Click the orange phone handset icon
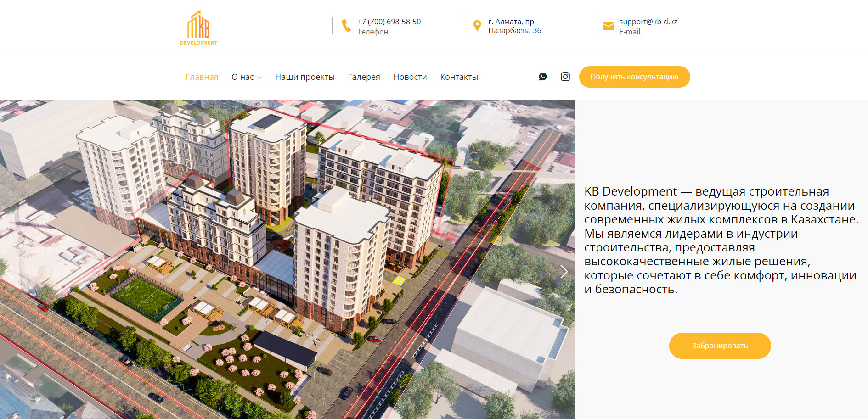Viewport: 868px width, 419px height. pos(346,26)
